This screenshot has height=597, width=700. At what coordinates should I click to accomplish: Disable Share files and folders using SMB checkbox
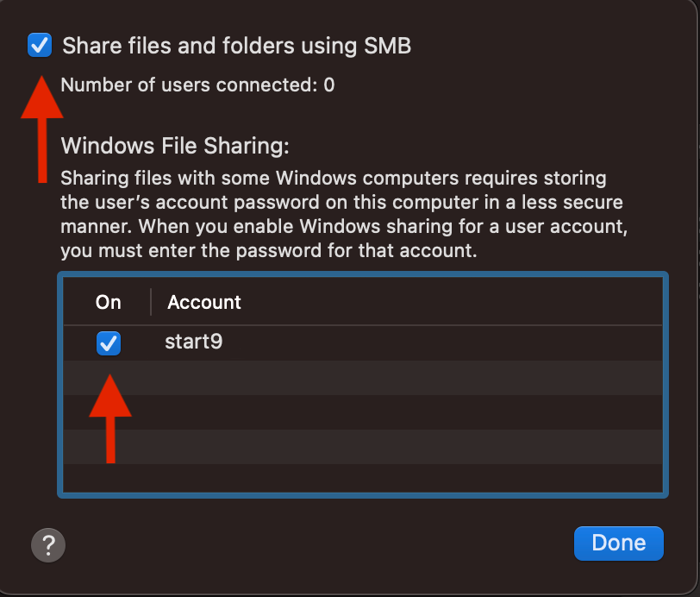(40, 45)
